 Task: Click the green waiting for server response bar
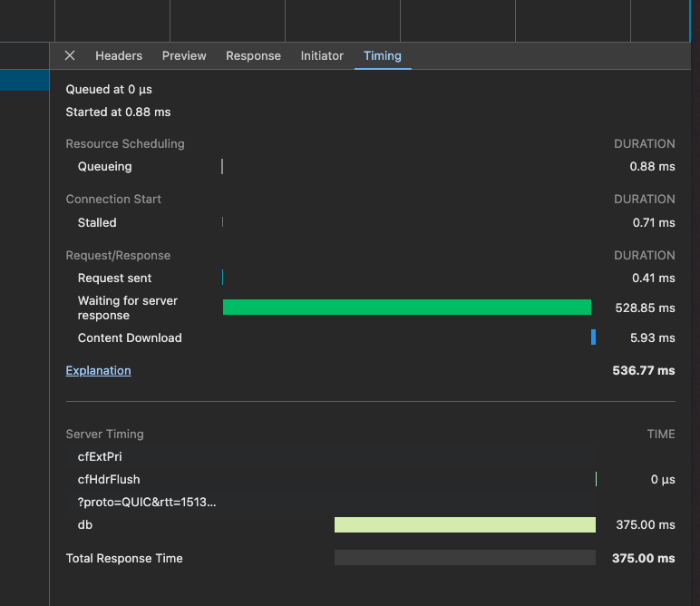pos(406,308)
